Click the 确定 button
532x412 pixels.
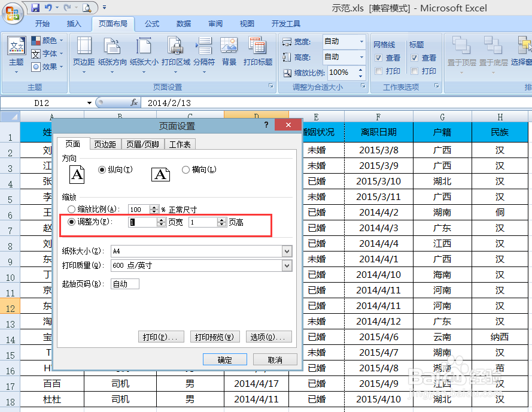[225, 359]
